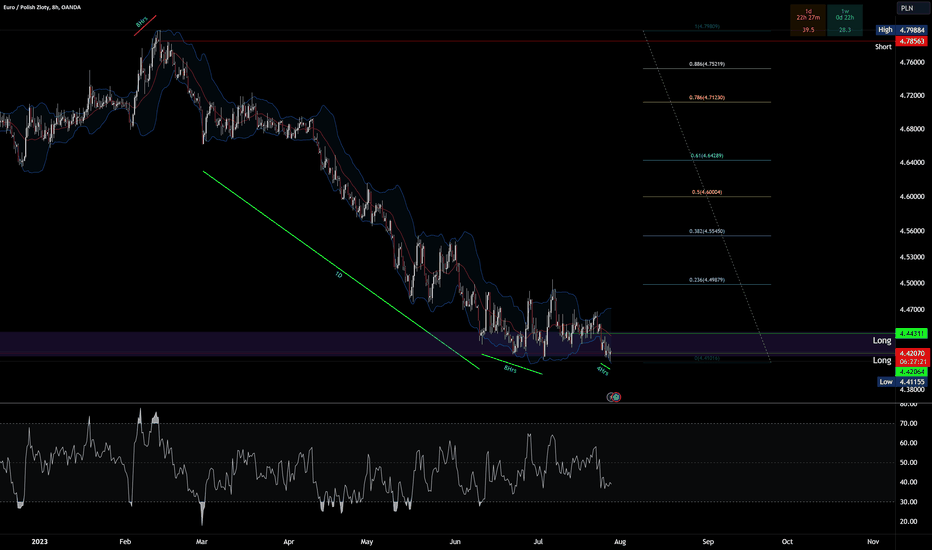Click the 4.50000 price scale value
Viewport: 932px width, 550px height.
coord(912,283)
